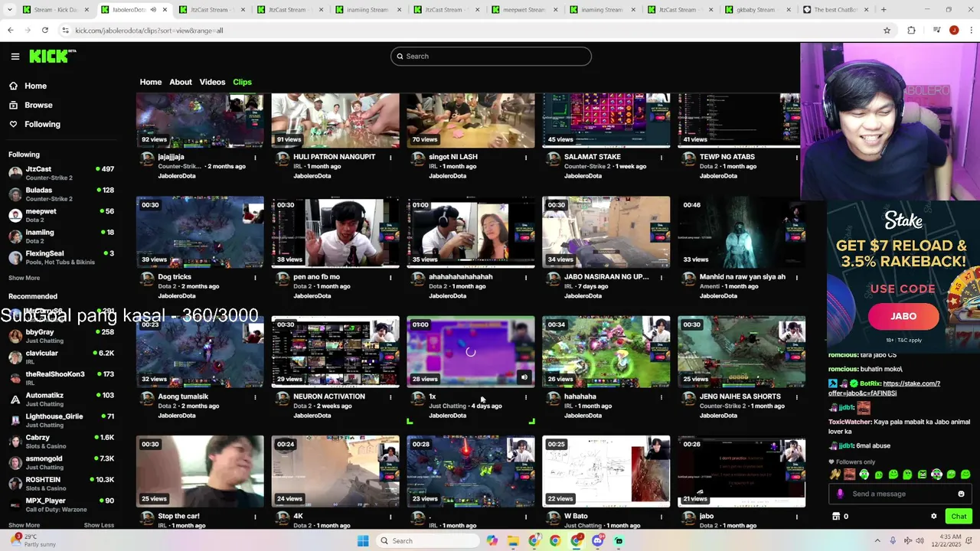Click Show More under Following list
The height and width of the screenshot is (551, 980).
[24, 278]
